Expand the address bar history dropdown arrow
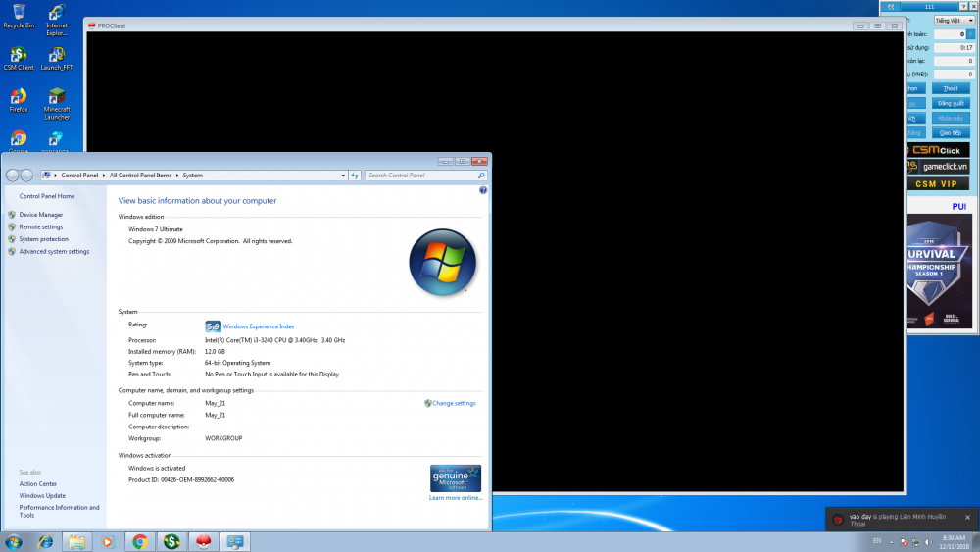Viewport: 980px width, 552px height. [x=342, y=176]
